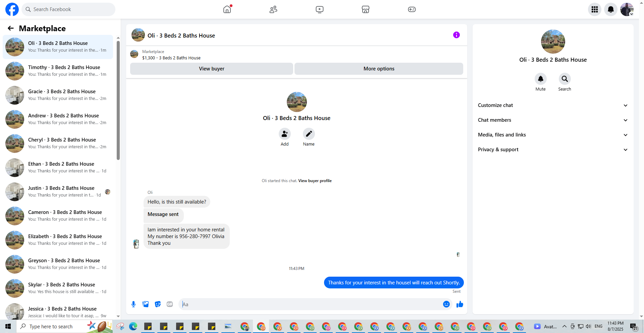Open Ethan conversation in list
The height and width of the screenshot is (333, 644).
[x=58, y=168]
